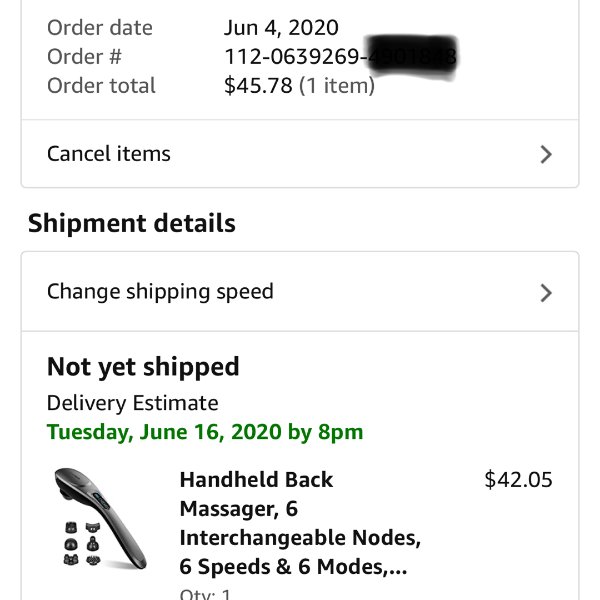
Task: Click the Shipment details heading
Action: coord(132,223)
